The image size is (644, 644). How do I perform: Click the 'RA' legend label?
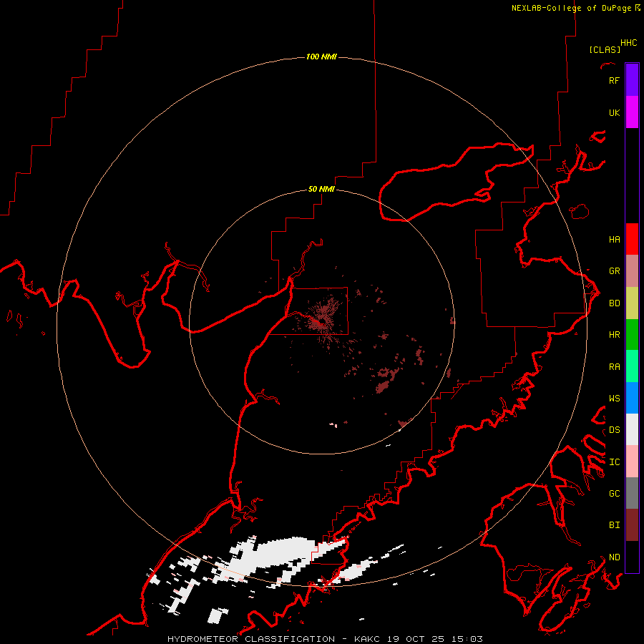pos(614,367)
